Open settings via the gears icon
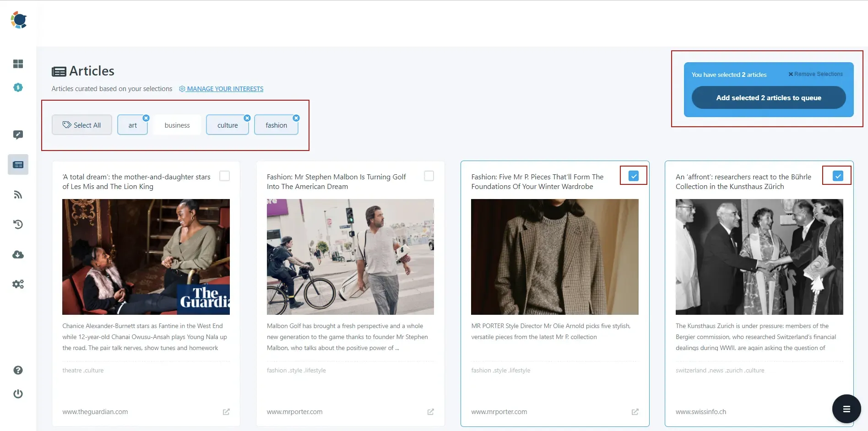The image size is (868, 431). pyautogui.click(x=18, y=284)
